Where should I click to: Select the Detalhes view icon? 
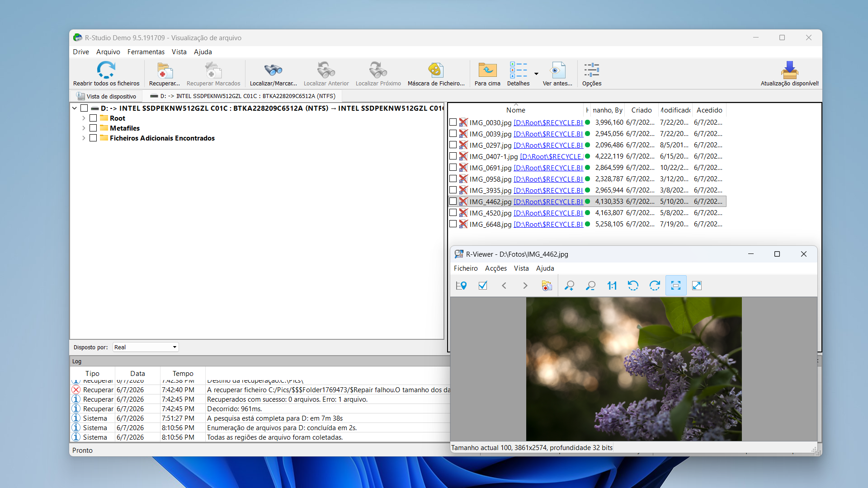pos(518,70)
